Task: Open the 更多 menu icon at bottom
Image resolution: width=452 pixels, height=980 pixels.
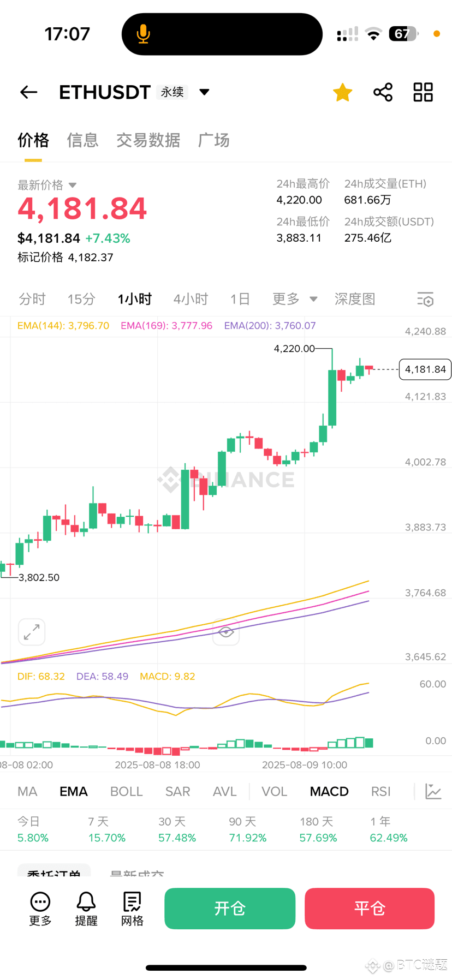Action: 40,909
